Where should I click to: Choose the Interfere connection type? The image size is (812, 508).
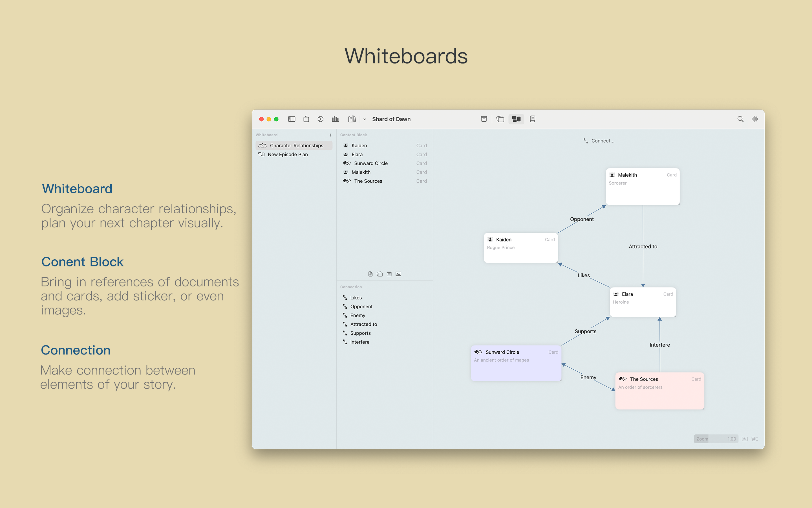(385, 342)
